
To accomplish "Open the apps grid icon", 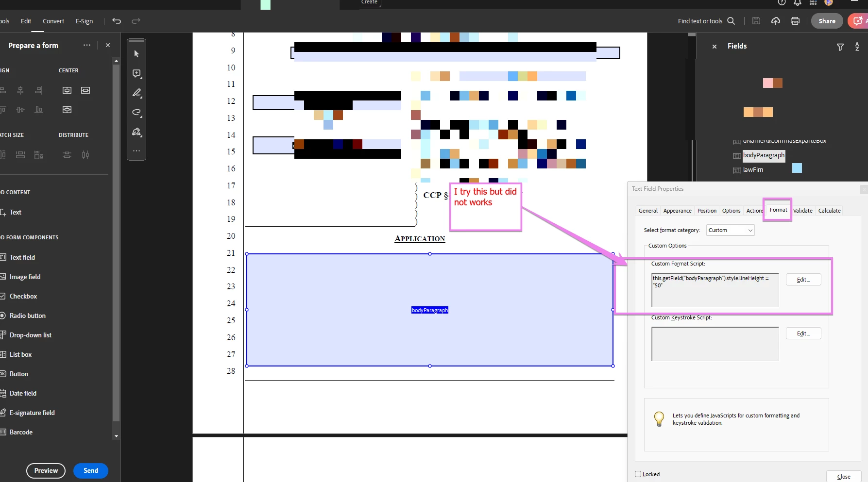I will 813,2.
